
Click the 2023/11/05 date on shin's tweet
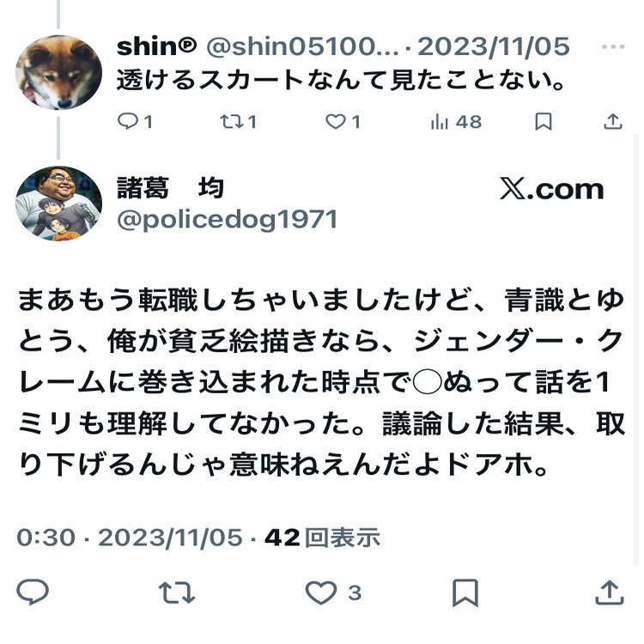[x=494, y=46]
